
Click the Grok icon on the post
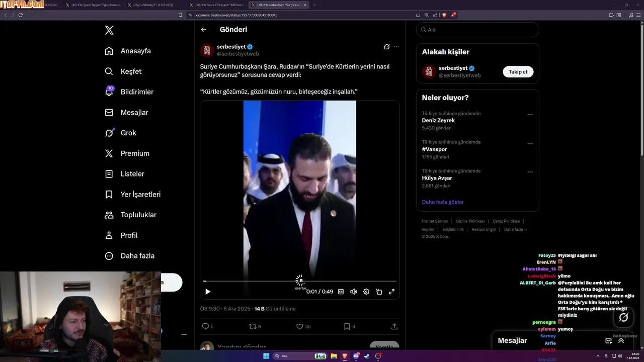click(x=386, y=47)
